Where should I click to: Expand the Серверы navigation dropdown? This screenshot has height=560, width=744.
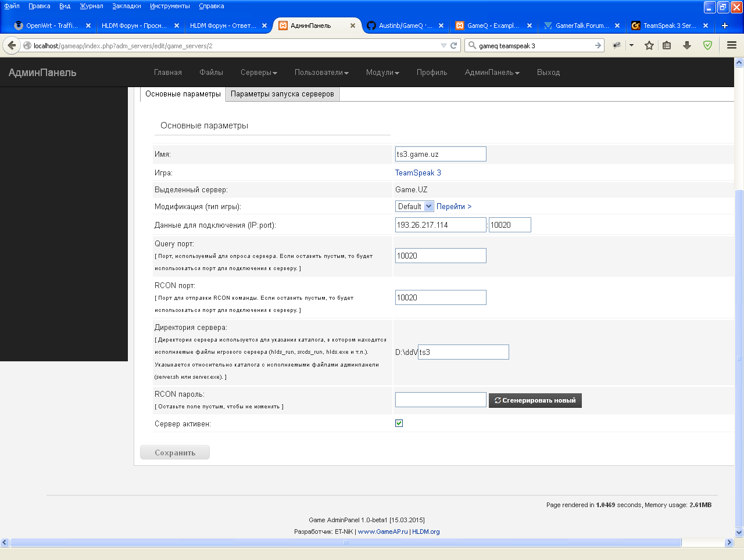coord(259,73)
